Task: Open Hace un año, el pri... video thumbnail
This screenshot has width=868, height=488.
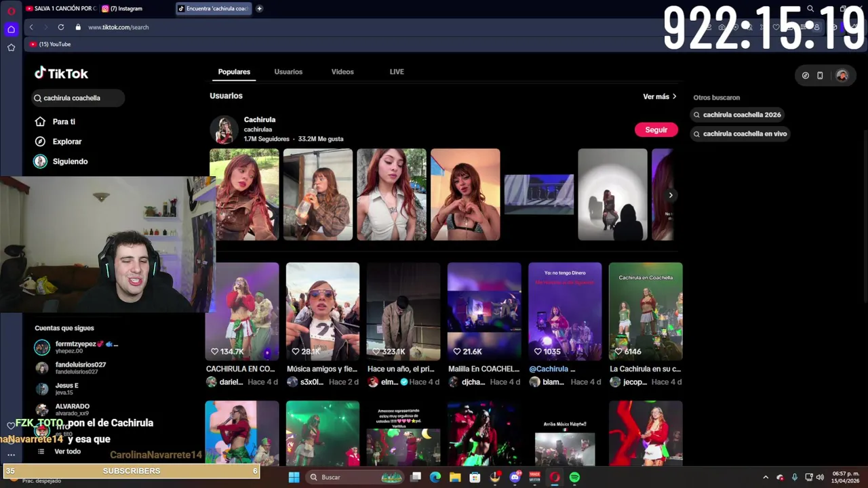Action: 403,311
